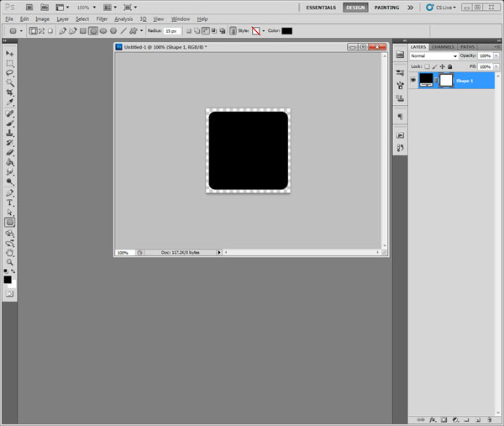Add a layer mask

click(x=444, y=419)
